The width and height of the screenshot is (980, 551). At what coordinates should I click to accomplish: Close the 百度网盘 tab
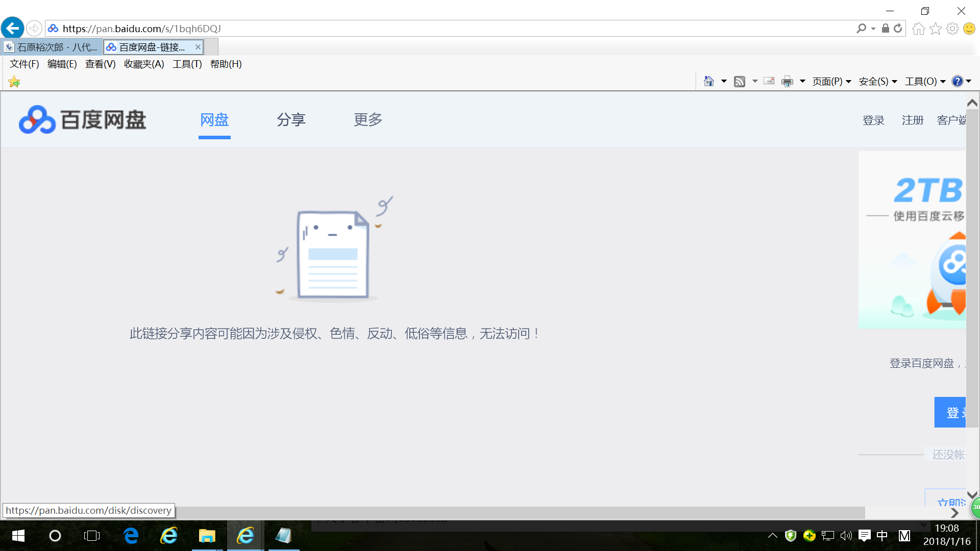click(198, 47)
